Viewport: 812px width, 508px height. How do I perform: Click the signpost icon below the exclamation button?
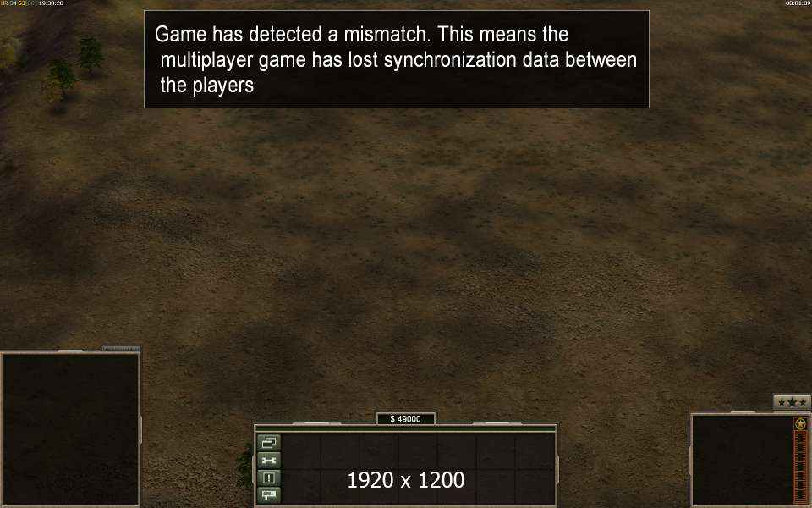(269, 495)
